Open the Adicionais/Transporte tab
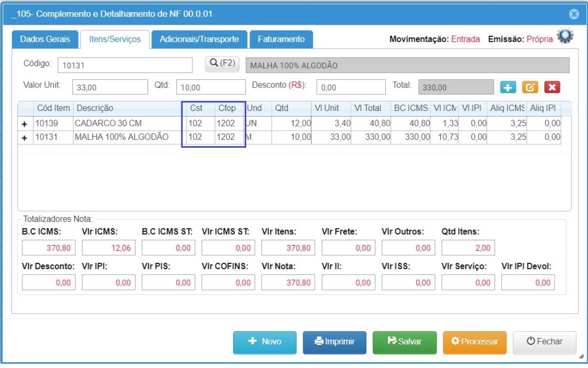This screenshot has height=368, width=588. (199, 40)
